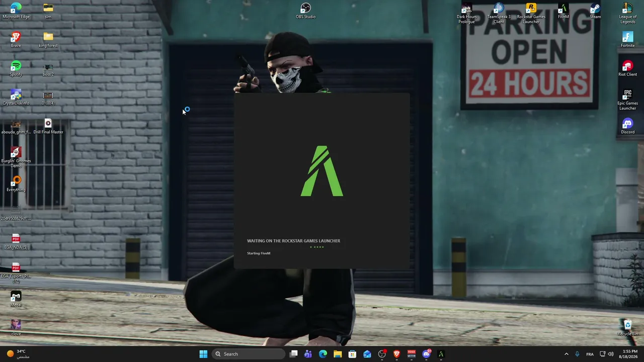The image size is (644, 362).
Task: Select the 204f9508629cf1 desktop file
Action: point(16,213)
